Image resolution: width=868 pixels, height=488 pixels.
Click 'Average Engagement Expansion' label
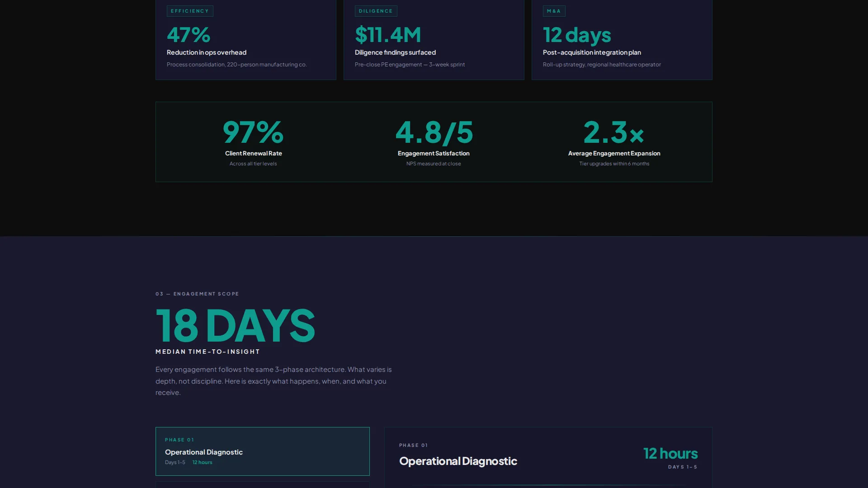click(614, 154)
